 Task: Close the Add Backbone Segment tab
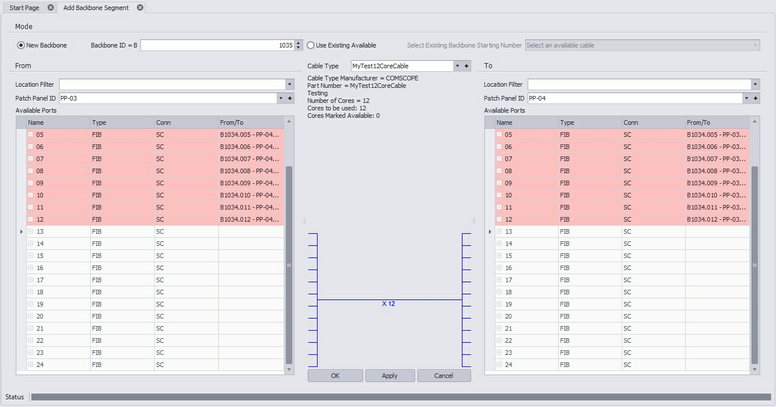pos(140,7)
